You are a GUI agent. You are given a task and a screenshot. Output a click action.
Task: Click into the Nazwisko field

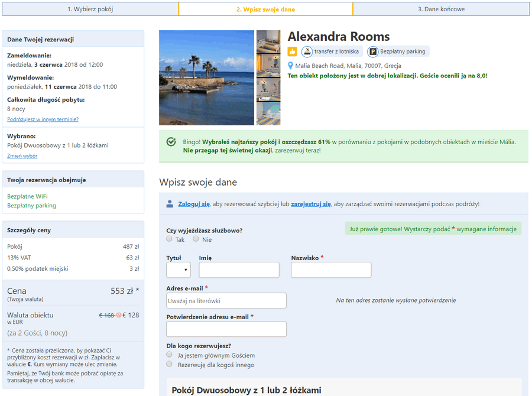click(x=331, y=270)
